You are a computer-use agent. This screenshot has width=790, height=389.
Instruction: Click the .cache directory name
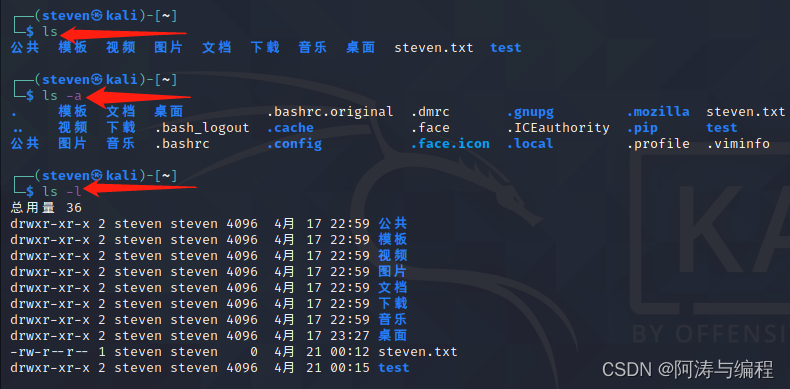coord(290,128)
